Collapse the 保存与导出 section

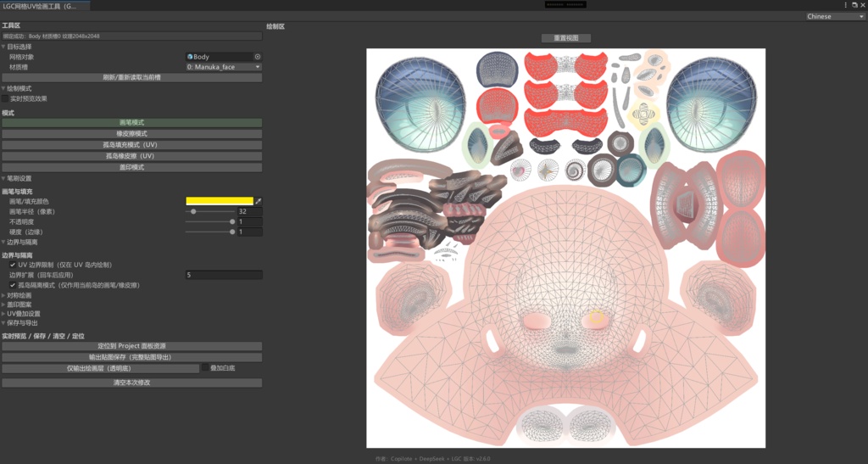click(x=3, y=323)
